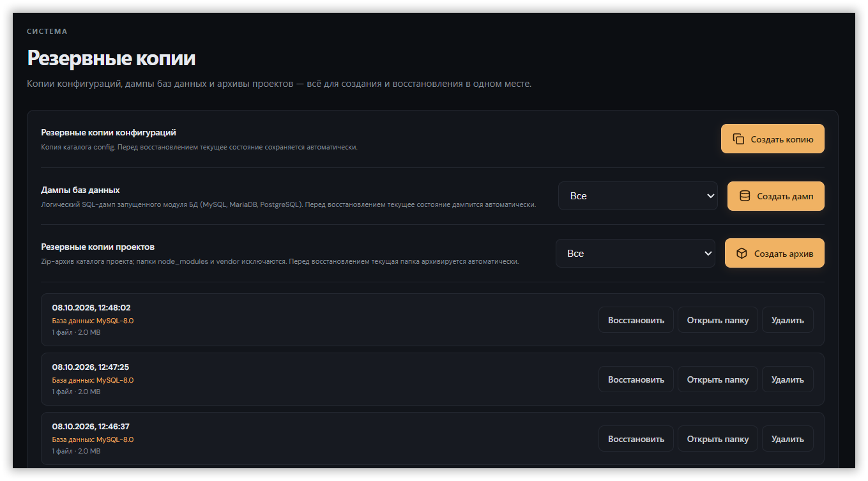Open folder of the 12:48:02 backup

point(718,320)
